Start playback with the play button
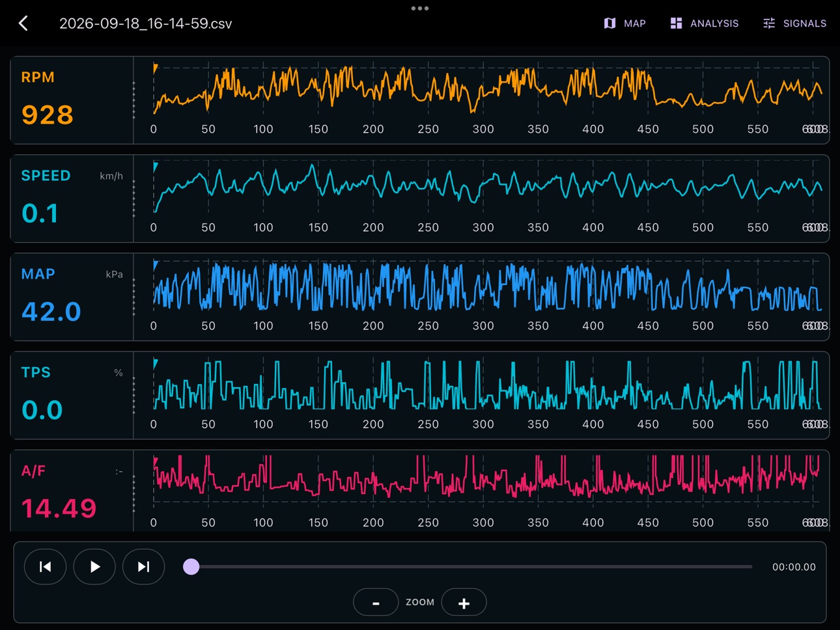 coord(94,567)
